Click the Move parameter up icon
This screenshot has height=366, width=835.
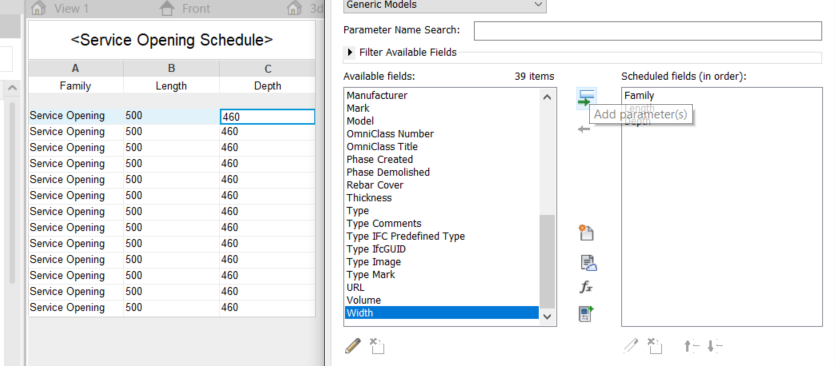[x=691, y=346]
